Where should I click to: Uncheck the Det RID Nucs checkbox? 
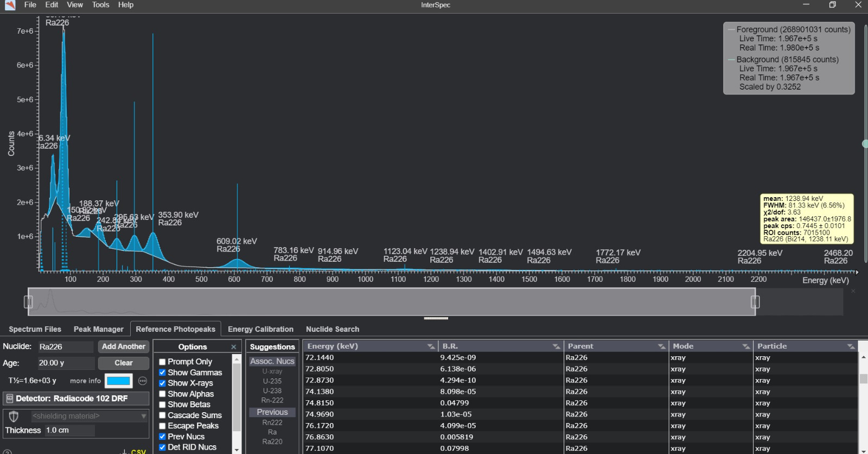pyautogui.click(x=162, y=447)
